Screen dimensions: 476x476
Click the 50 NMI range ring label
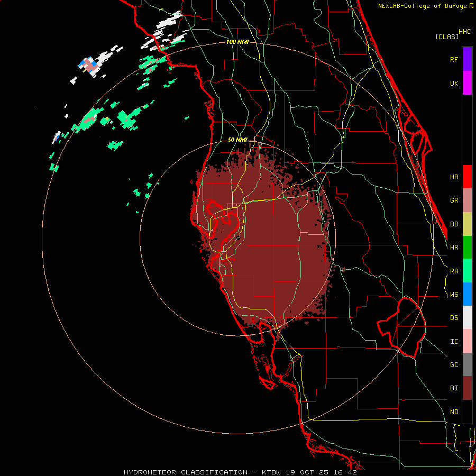pyautogui.click(x=237, y=140)
